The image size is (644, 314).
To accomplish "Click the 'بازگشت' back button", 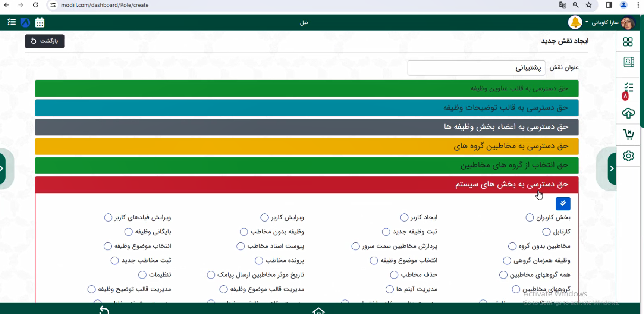I will tap(45, 41).
